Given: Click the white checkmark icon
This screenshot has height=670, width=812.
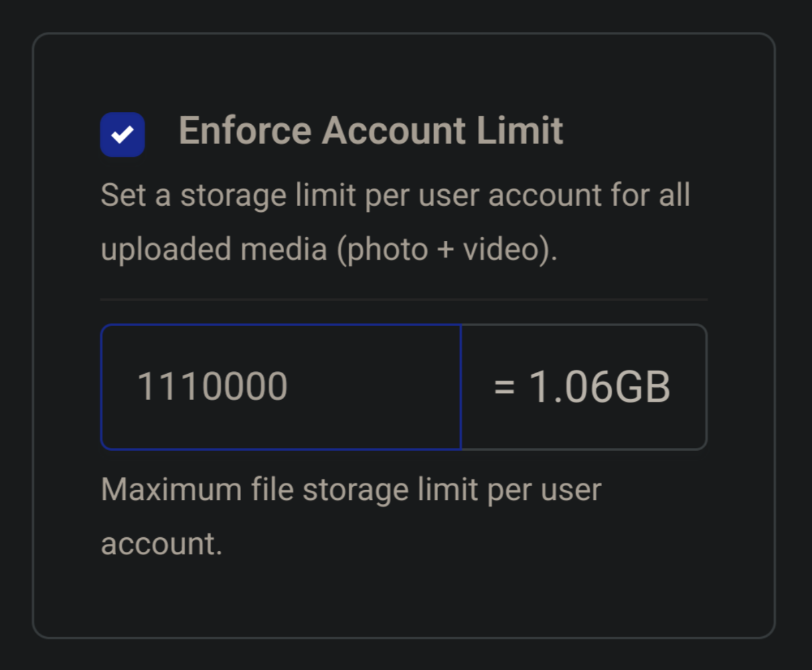Looking at the screenshot, I should coord(122,135).
